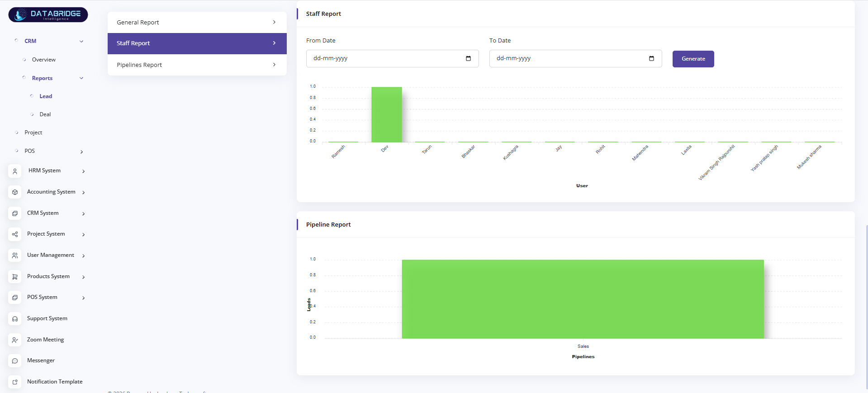Click the HRM System person icon
This screenshot has width=868, height=393.
[15, 171]
